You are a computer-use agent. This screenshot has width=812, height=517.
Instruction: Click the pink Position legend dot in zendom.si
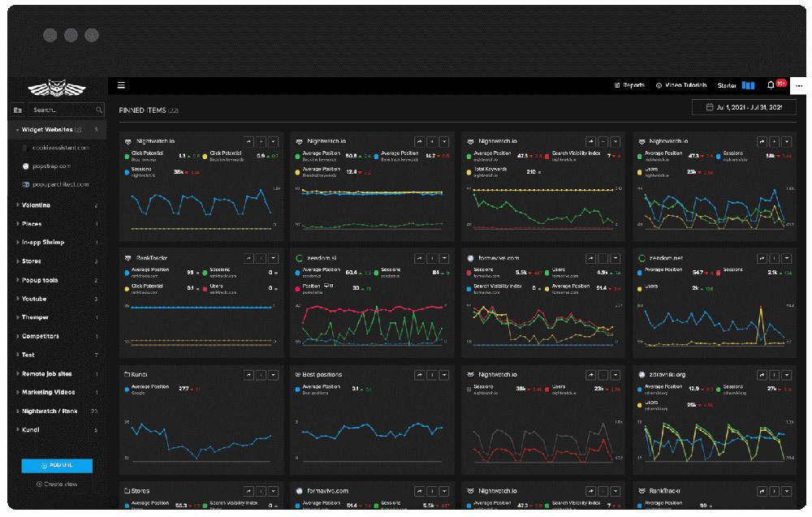click(x=297, y=289)
